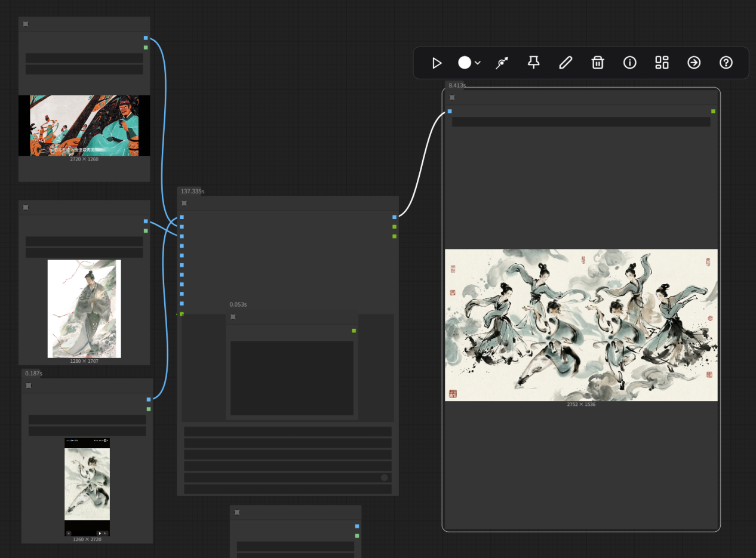Click the four-squares layout icon in the toolbar
Screen dimensions: 756x558
pos(662,63)
